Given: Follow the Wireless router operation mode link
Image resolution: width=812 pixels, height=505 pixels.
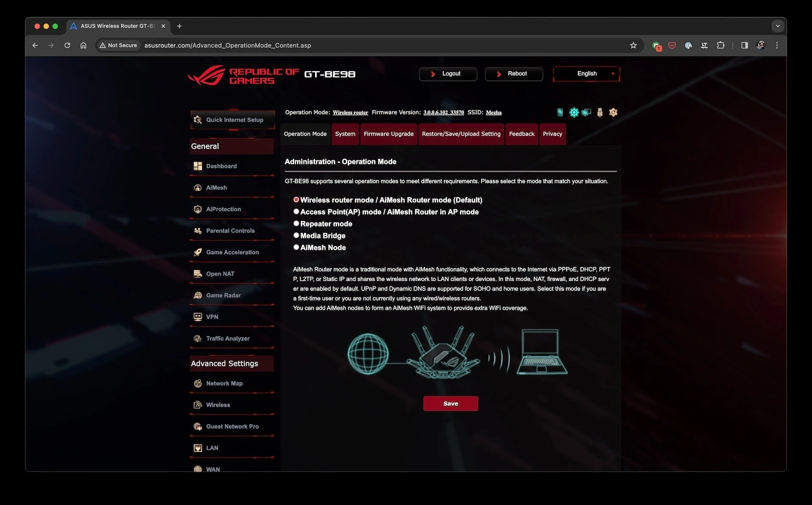Looking at the screenshot, I should [x=350, y=113].
